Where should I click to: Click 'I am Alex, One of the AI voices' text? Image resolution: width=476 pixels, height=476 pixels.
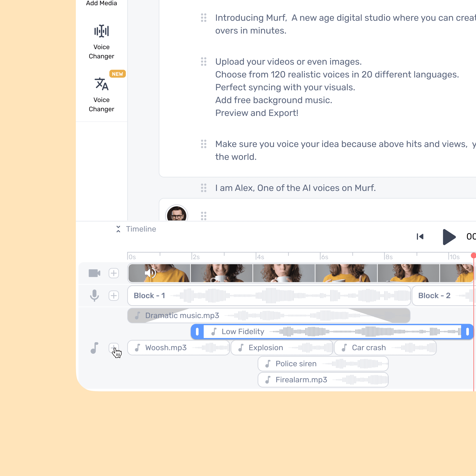tap(295, 188)
